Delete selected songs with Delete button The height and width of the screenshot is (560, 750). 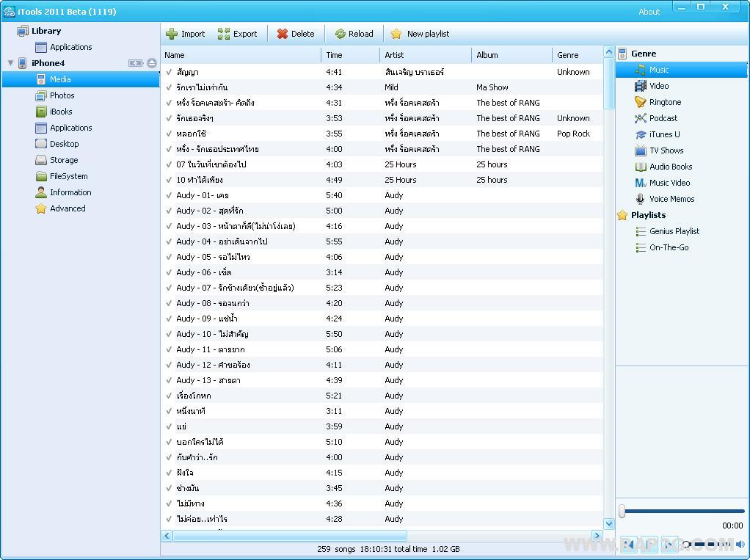(x=296, y=34)
